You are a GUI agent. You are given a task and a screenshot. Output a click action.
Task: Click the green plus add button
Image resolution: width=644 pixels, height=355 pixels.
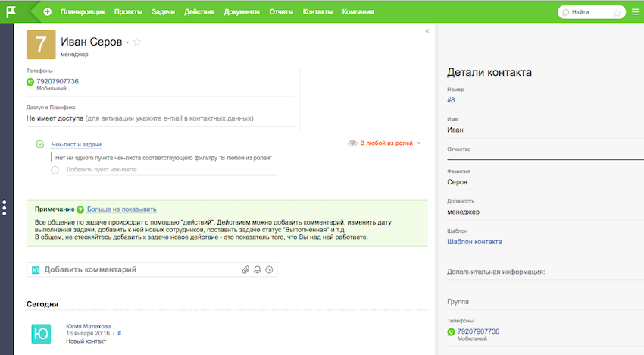48,12
